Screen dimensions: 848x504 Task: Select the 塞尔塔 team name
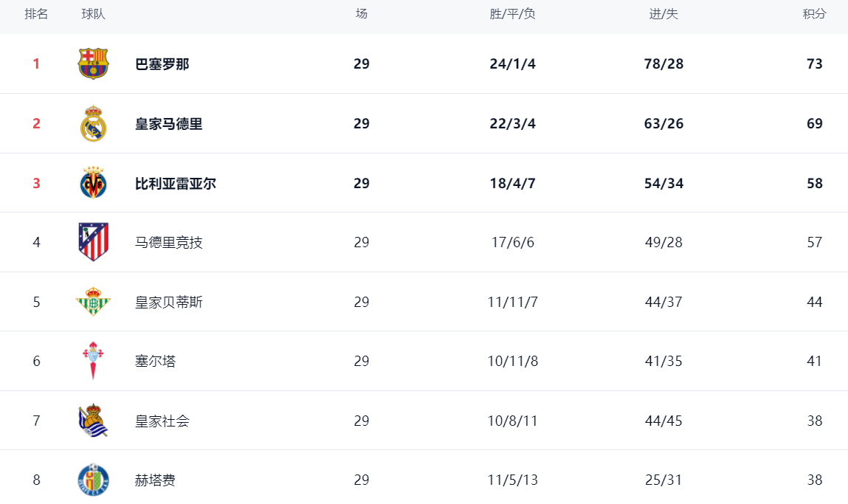[x=156, y=362]
